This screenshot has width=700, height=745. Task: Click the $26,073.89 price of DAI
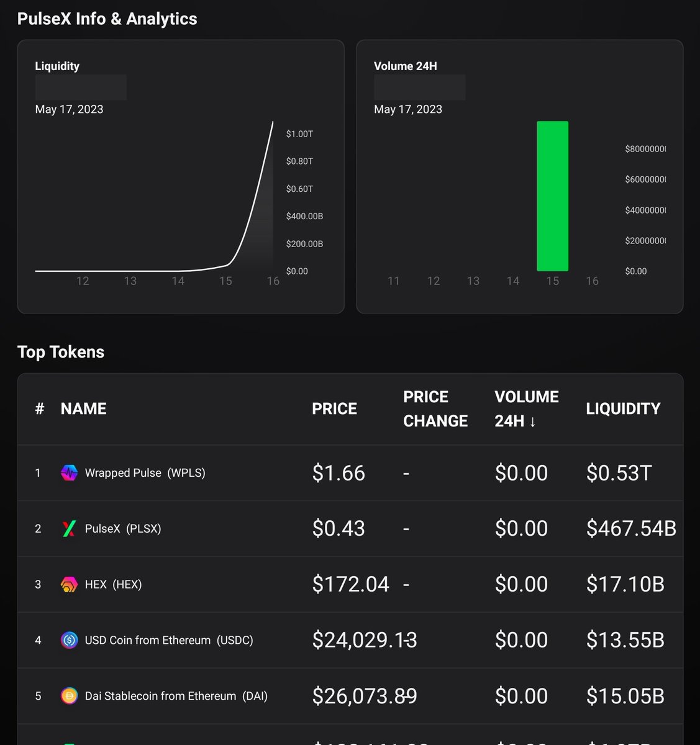coord(365,696)
